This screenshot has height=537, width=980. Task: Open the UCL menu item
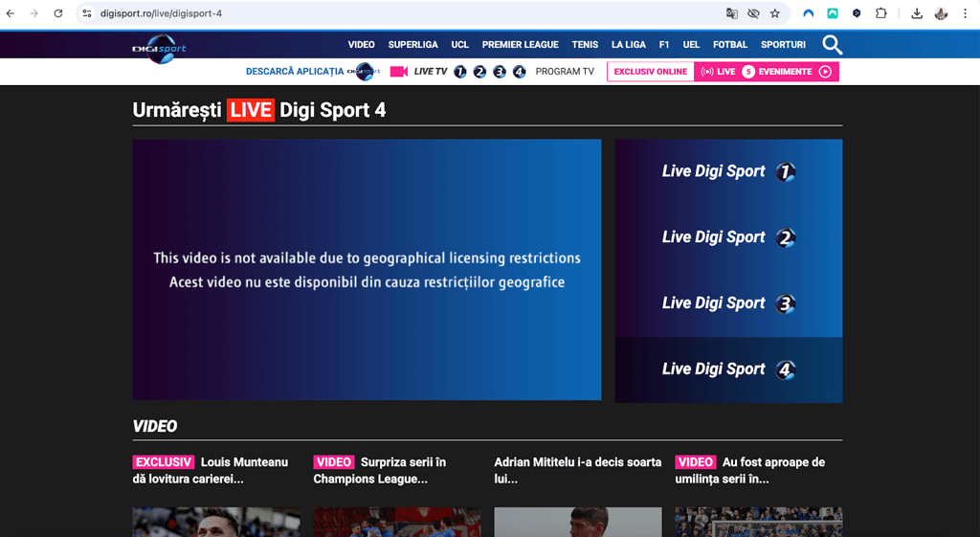tap(460, 45)
